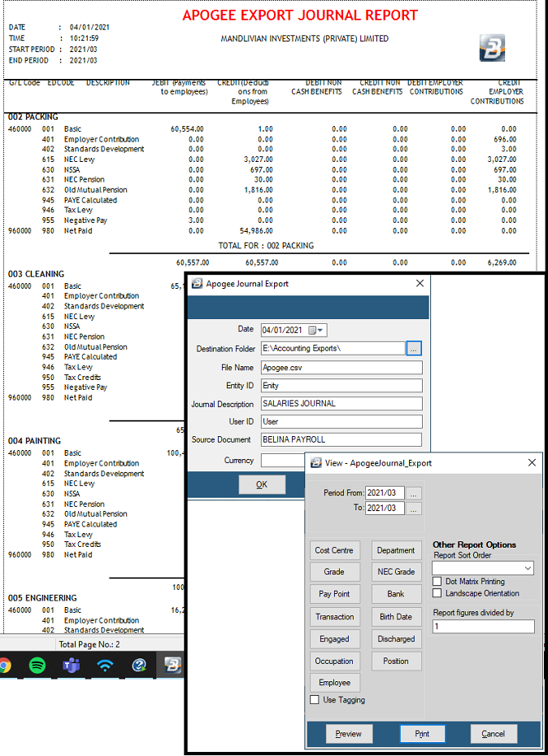Viewport: 548px width, 756px height.
Task: Click the Currency field
Action: tap(283, 460)
